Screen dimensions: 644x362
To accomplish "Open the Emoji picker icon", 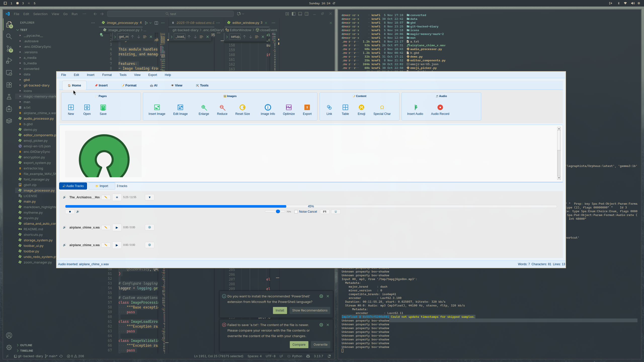I will [x=361, y=108].
